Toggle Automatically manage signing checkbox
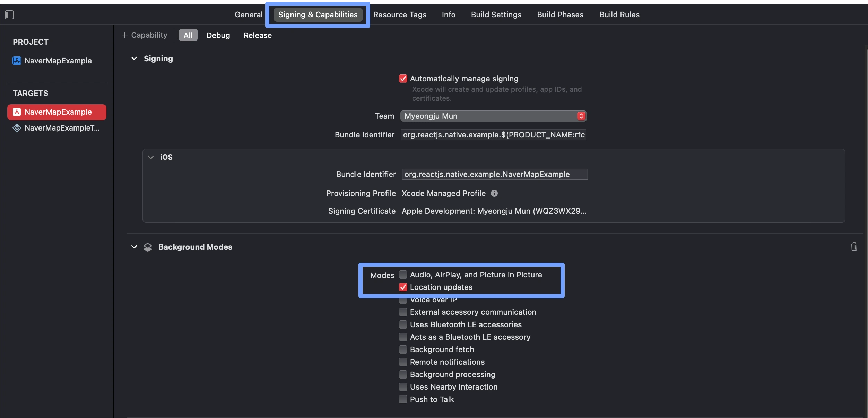This screenshot has width=868, height=418. [x=402, y=78]
